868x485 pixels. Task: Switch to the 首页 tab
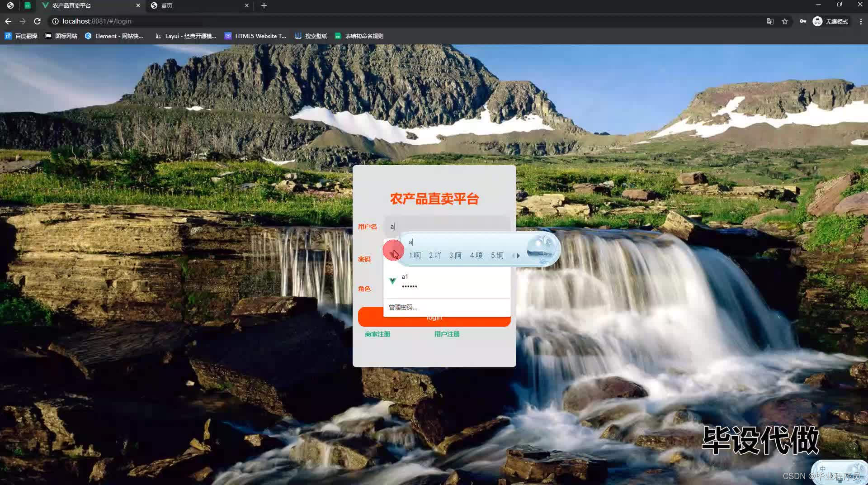pos(199,5)
